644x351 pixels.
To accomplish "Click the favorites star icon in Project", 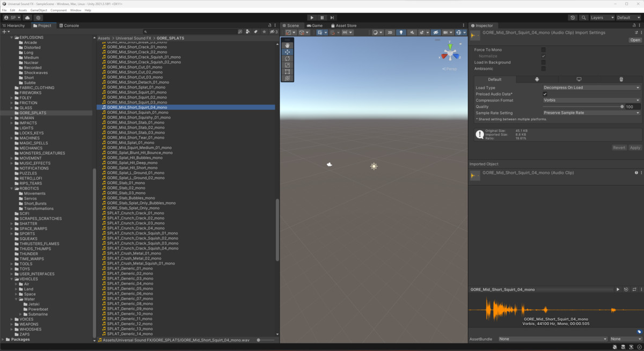I will point(265,32).
